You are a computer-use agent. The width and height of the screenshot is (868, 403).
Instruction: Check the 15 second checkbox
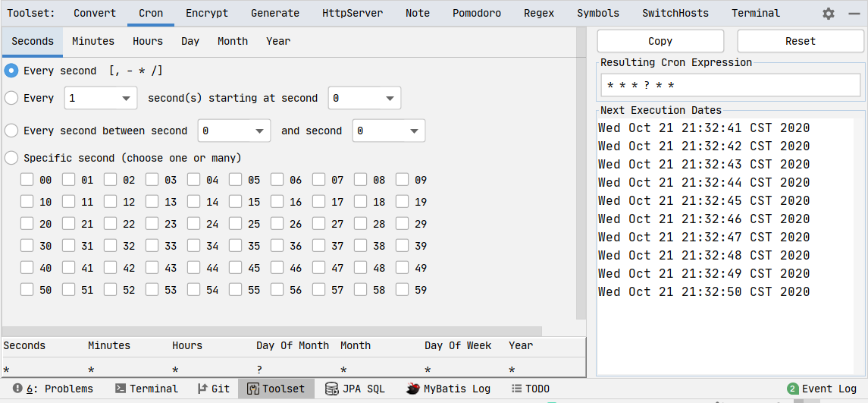click(236, 202)
